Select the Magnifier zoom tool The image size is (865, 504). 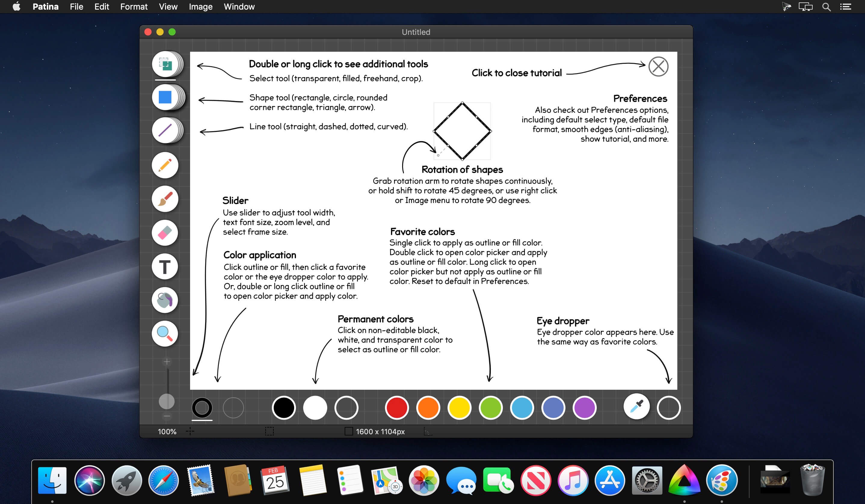coord(165,333)
